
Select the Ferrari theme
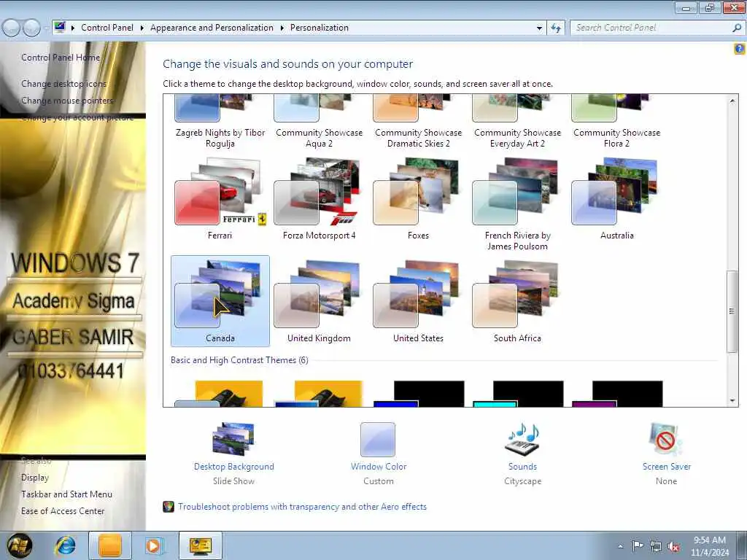(220, 198)
